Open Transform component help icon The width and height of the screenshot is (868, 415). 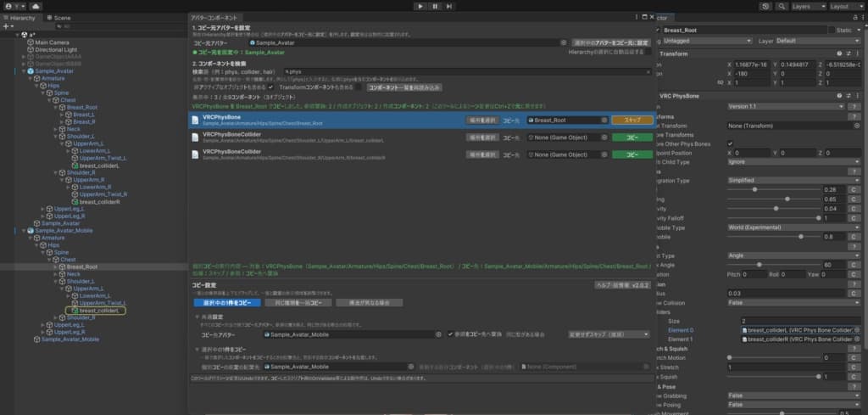(x=839, y=53)
